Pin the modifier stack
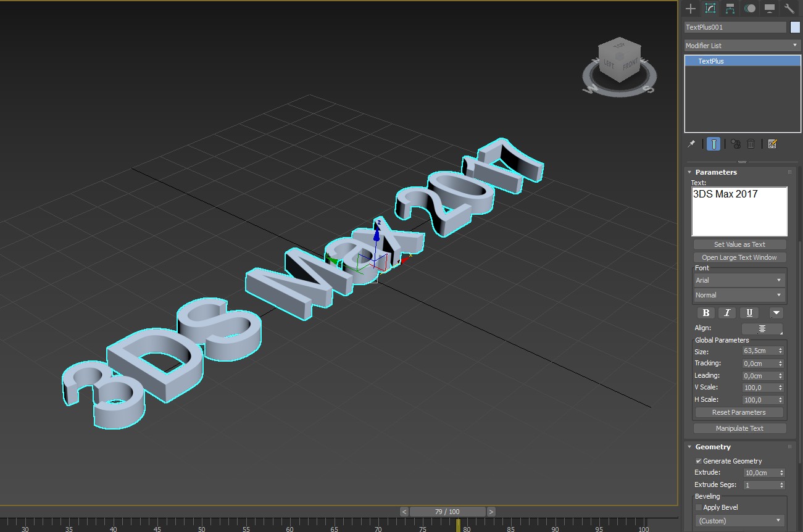This screenshot has width=803, height=532. (691, 143)
